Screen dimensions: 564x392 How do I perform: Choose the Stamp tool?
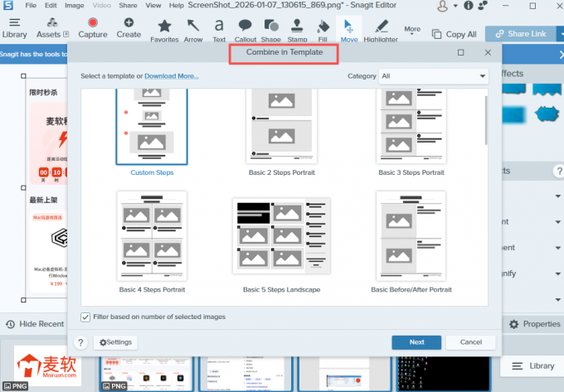(297, 27)
